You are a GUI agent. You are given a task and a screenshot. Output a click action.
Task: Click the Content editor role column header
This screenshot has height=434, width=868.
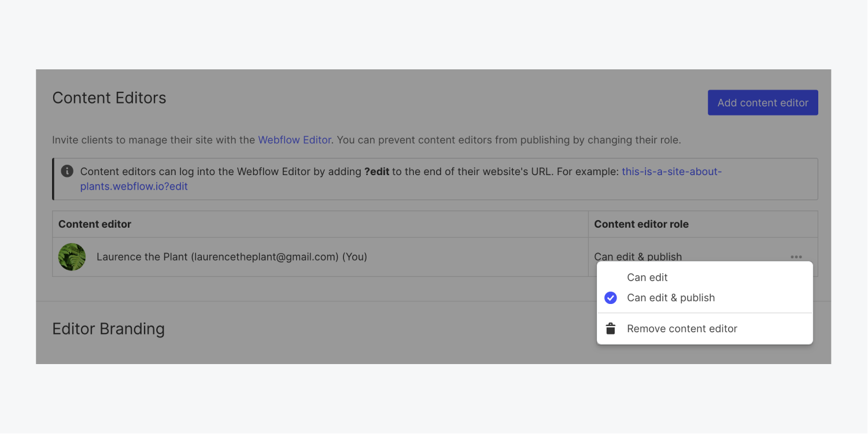(641, 224)
